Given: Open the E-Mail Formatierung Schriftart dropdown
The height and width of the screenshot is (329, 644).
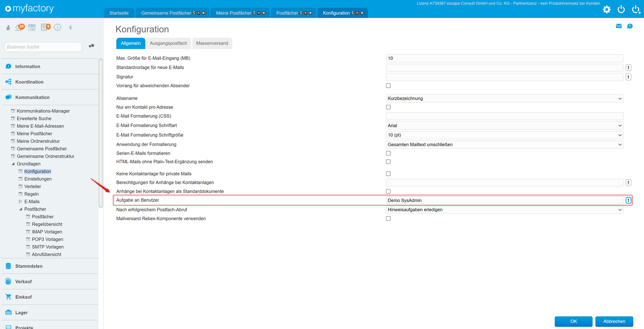Looking at the screenshot, I should tap(505, 125).
